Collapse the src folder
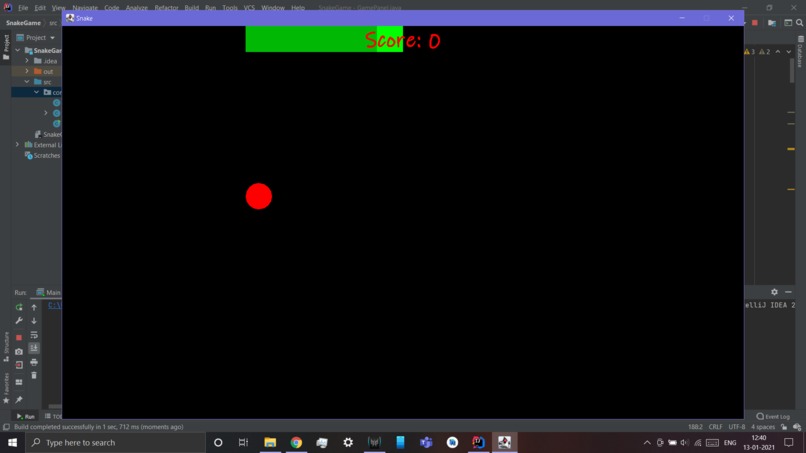Screen dimensions: 806x453 (27, 82)
